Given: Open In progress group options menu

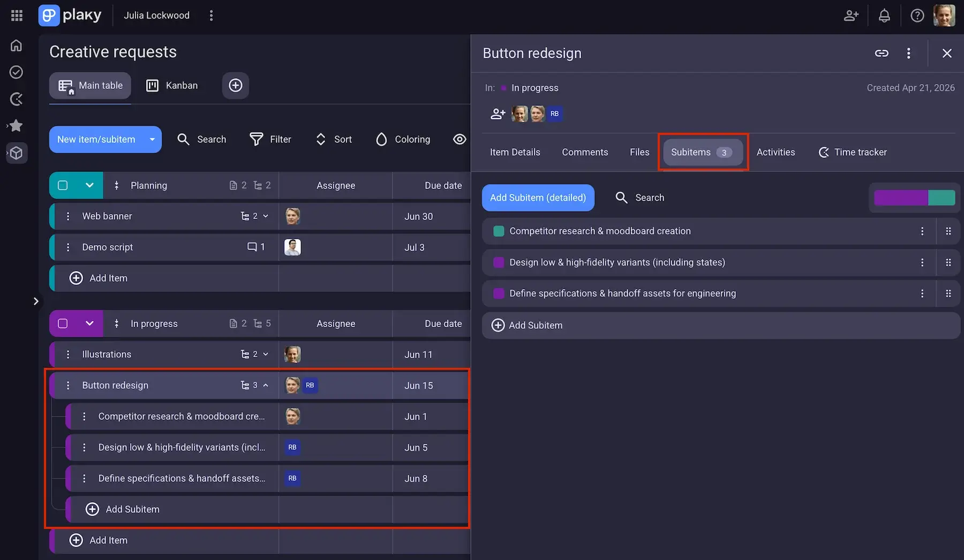Looking at the screenshot, I should coord(116,323).
